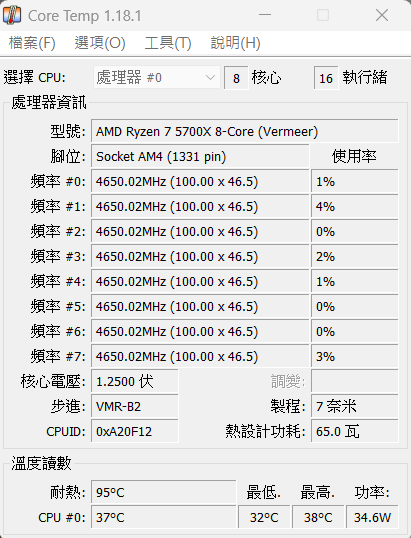The height and width of the screenshot is (538, 411).
Task: Click the VMR-B2 stepping field
Action: coord(135,407)
